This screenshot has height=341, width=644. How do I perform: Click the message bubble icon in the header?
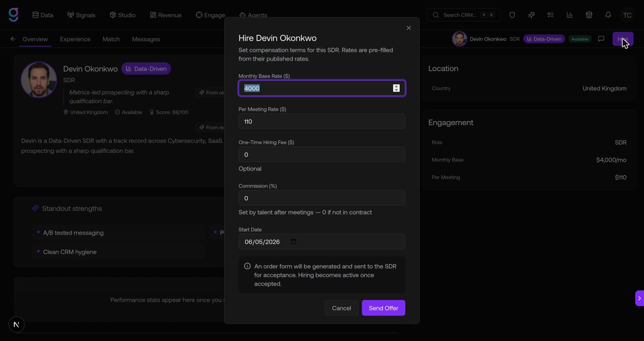[601, 39]
